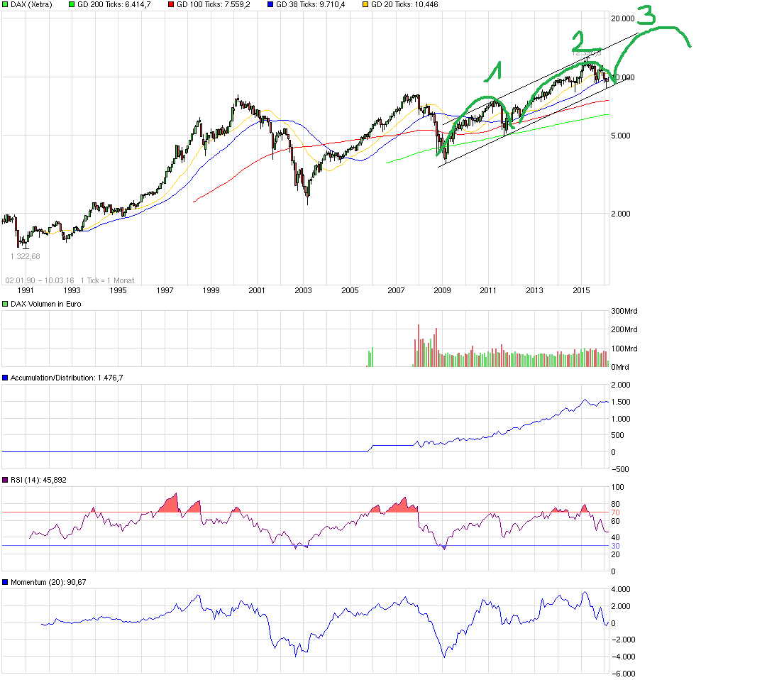Click the 1.500 Accumulation/Distribution axis label
The width and height of the screenshot is (784, 680).
(x=621, y=402)
